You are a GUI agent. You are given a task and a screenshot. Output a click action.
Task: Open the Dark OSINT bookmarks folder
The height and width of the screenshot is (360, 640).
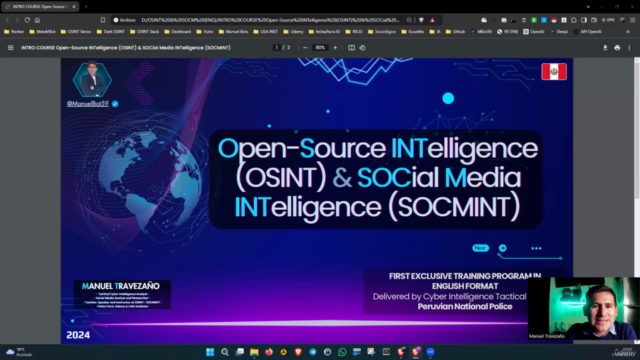tap(111, 31)
